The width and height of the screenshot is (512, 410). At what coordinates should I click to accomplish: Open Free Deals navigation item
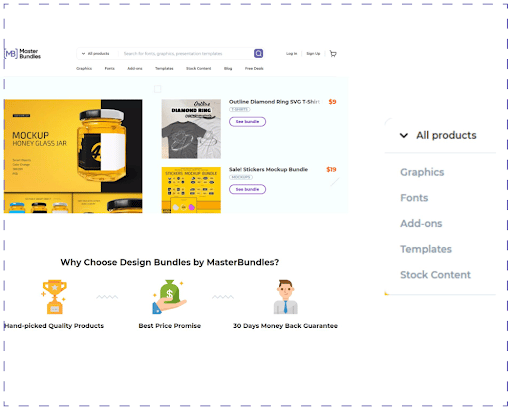254,68
